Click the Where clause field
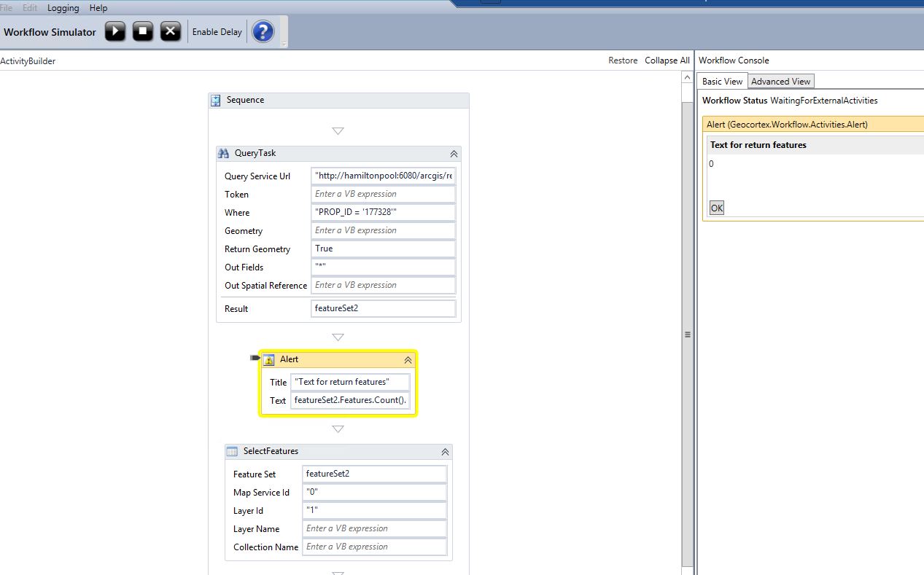The image size is (924, 575). (x=383, y=212)
